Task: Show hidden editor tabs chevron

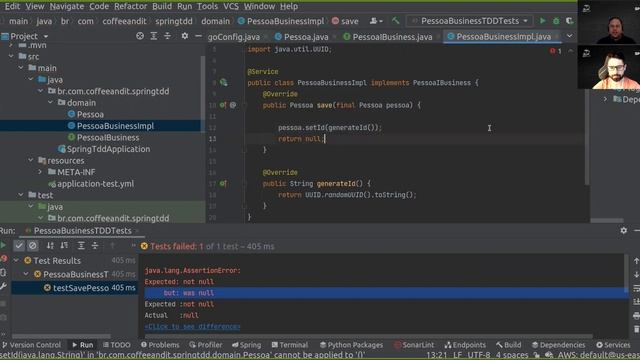Action: point(569,36)
